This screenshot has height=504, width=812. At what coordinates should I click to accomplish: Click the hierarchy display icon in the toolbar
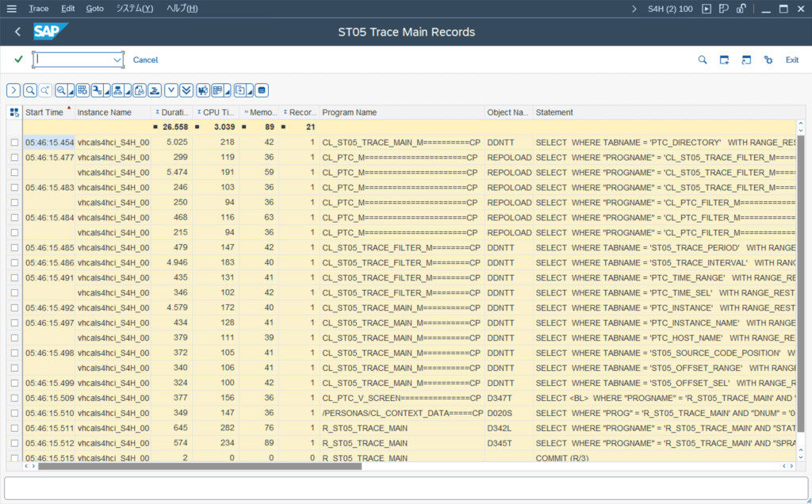tap(119, 90)
